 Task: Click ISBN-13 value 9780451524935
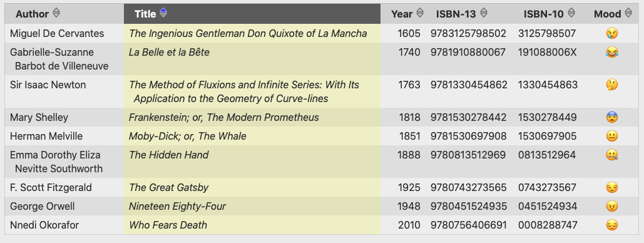(469, 207)
